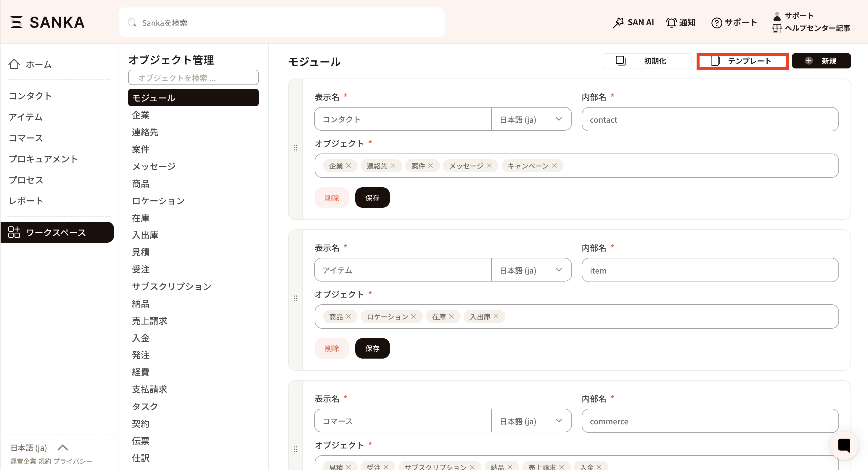Open support question mark icon
This screenshot has height=470, width=868.
coord(716,23)
